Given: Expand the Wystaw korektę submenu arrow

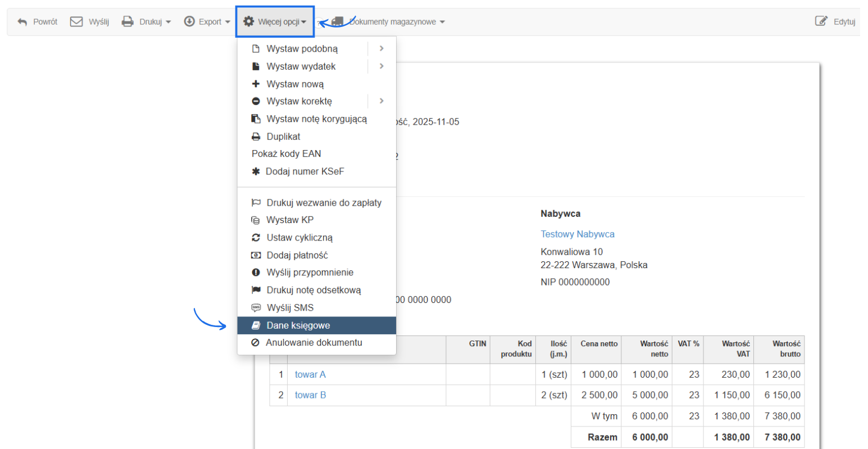Looking at the screenshot, I should click(x=381, y=101).
